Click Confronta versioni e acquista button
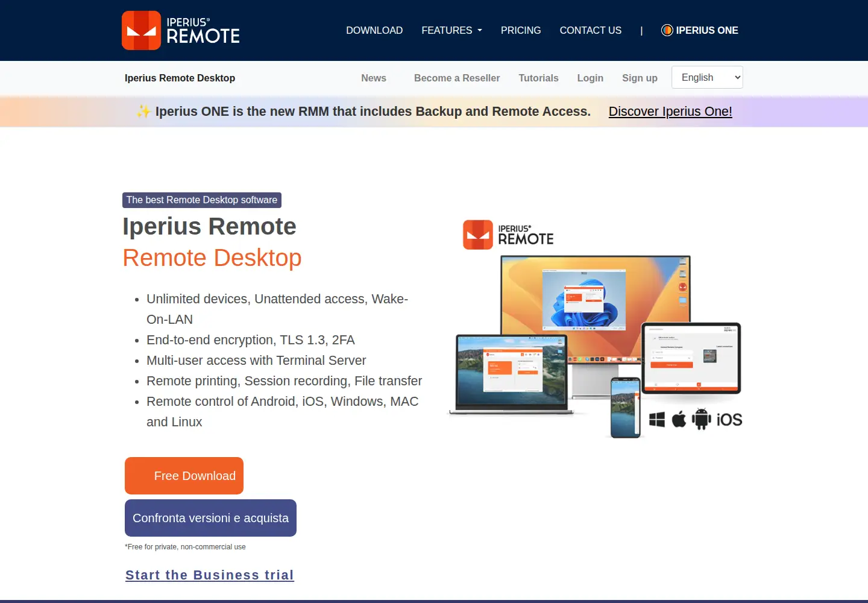 [210, 518]
